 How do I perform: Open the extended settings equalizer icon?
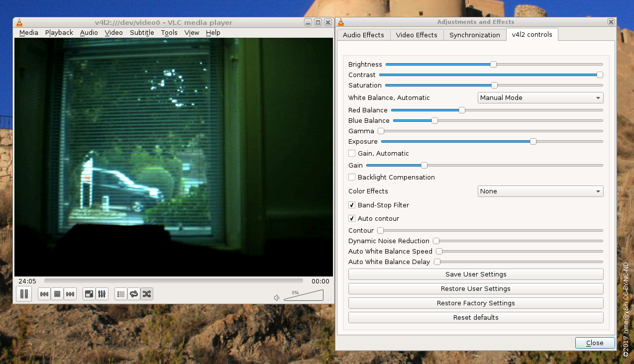[102, 294]
